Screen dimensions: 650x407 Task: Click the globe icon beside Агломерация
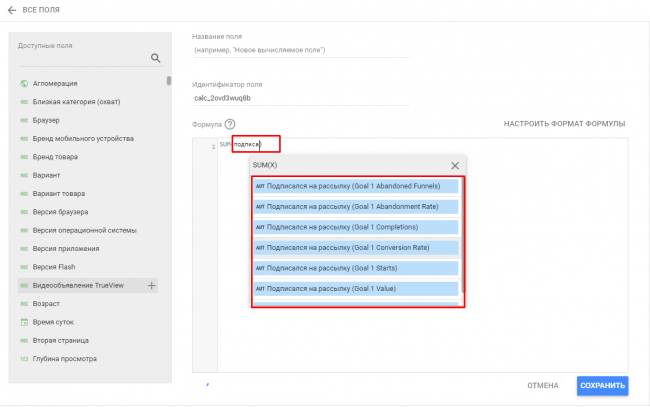23,83
